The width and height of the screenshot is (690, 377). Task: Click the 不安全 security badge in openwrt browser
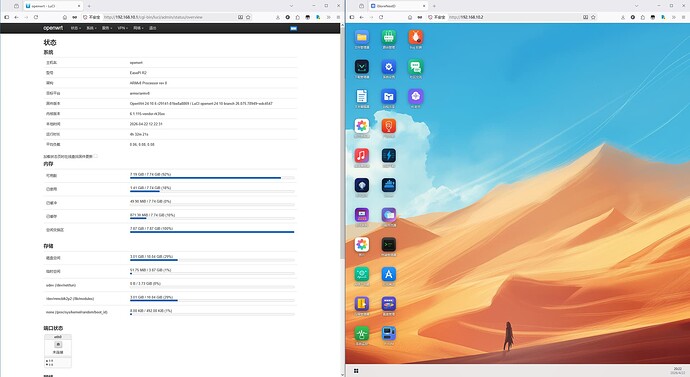tap(92, 17)
